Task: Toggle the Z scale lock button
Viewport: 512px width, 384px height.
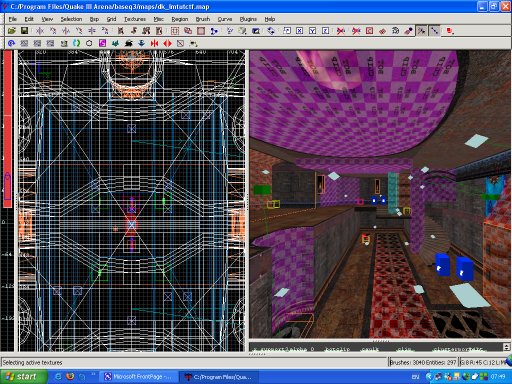Action: 325,31
